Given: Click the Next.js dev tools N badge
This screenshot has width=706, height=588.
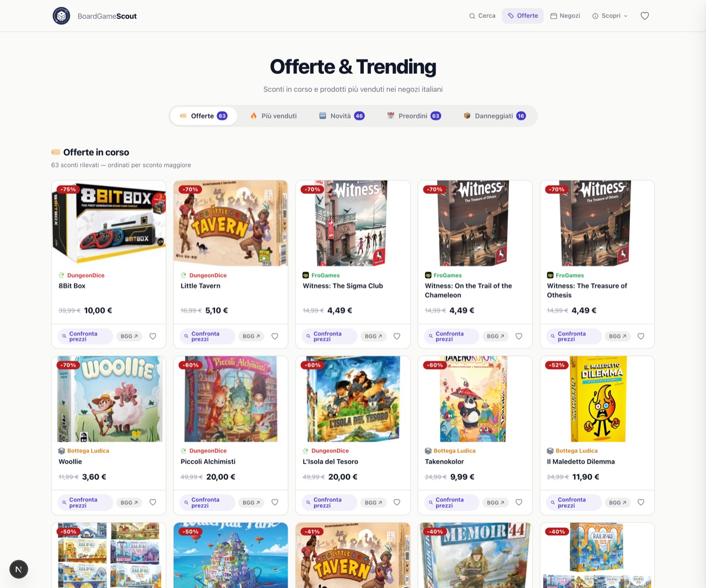Looking at the screenshot, I should tap(18, 569).
